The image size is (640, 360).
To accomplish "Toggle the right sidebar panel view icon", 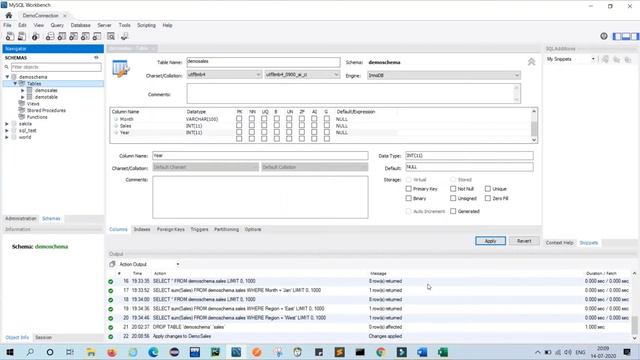I will pyautogui.click(x=634, y=36).
